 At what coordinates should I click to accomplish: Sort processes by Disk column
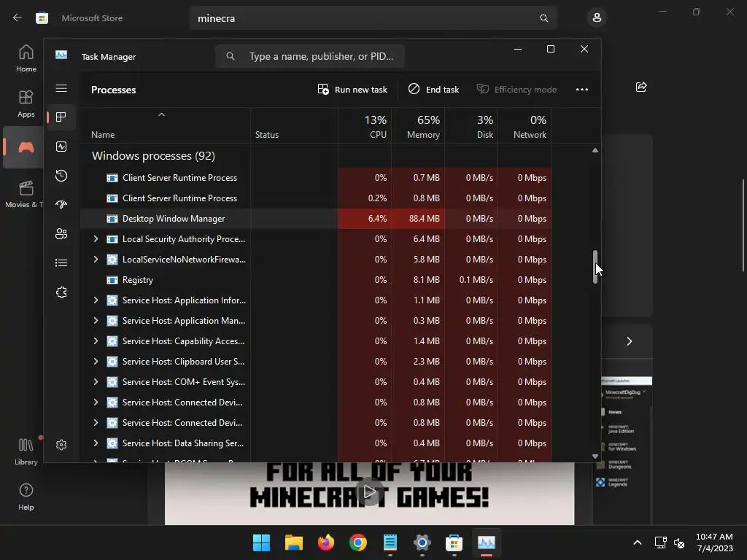[x=471, y=126]
